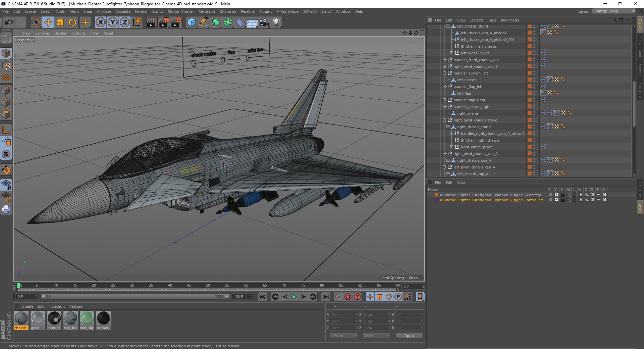Add a Cube primitive object
Image resolution: width=644 pixels, height=349 pixels.
click(x=192, y=22)
